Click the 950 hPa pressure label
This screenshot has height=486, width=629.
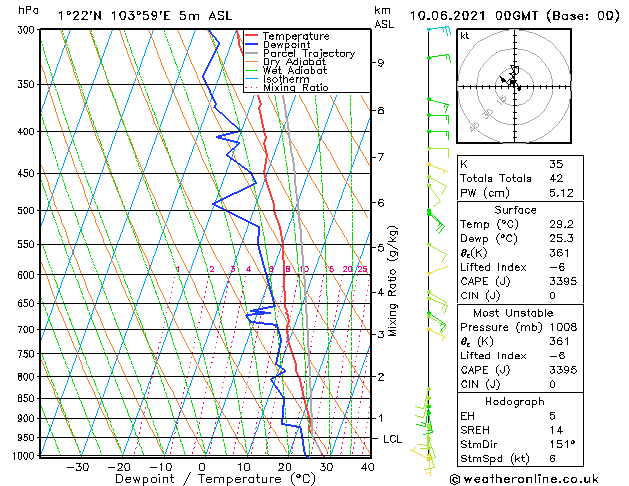[x=28, y=437]
